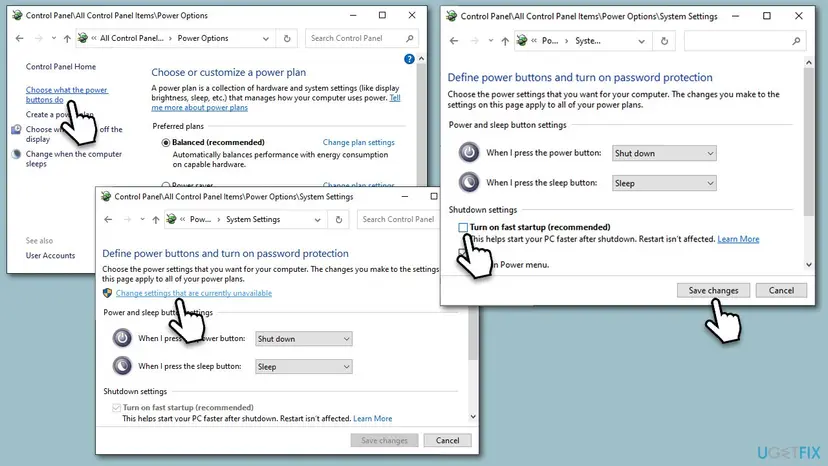Click scroll down arrow in right window
The width and height of the screenshot is (828, 466).
tap(808, 265)
